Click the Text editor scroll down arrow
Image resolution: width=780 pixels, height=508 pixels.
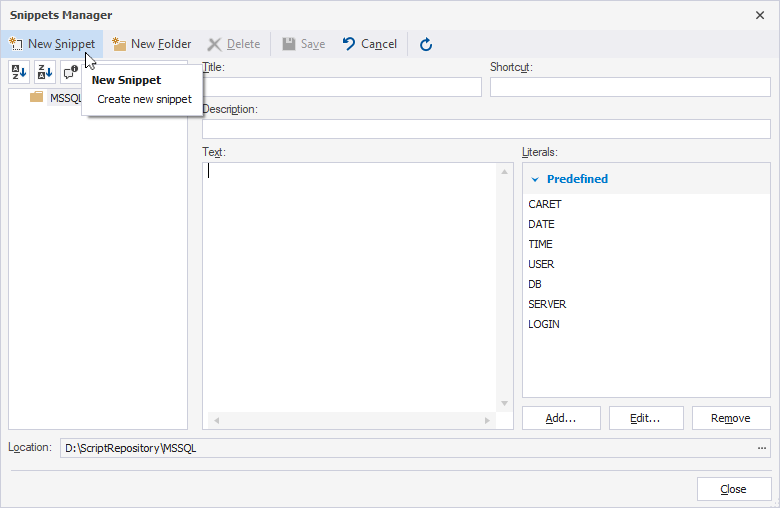[504, 404]
